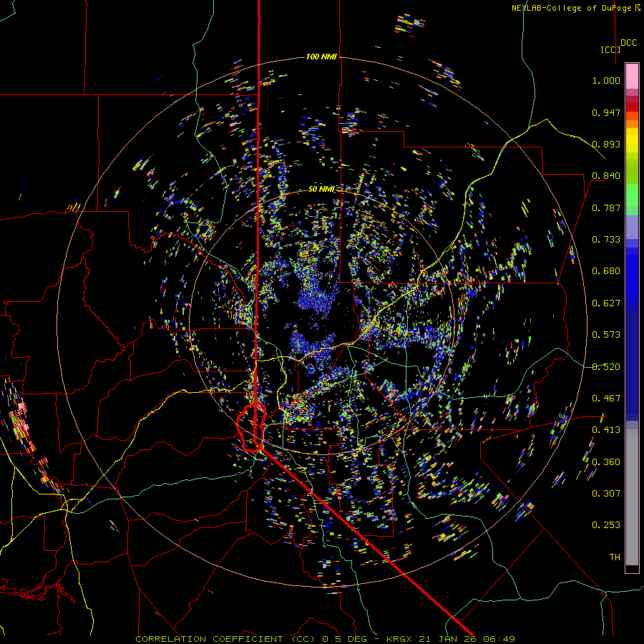This screenshot has width=644, height=644.
Task: Select the 0.253 legend value
Action: tap(606, 525)
